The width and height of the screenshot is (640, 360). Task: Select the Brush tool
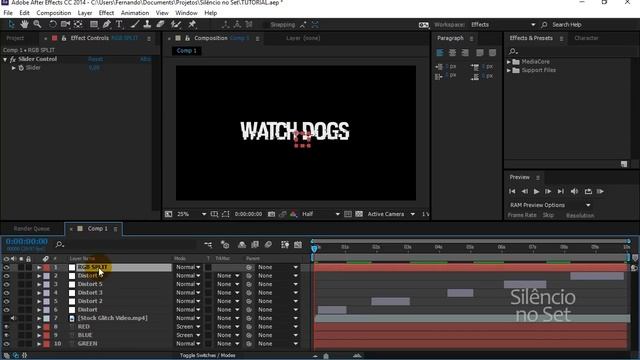135,24
